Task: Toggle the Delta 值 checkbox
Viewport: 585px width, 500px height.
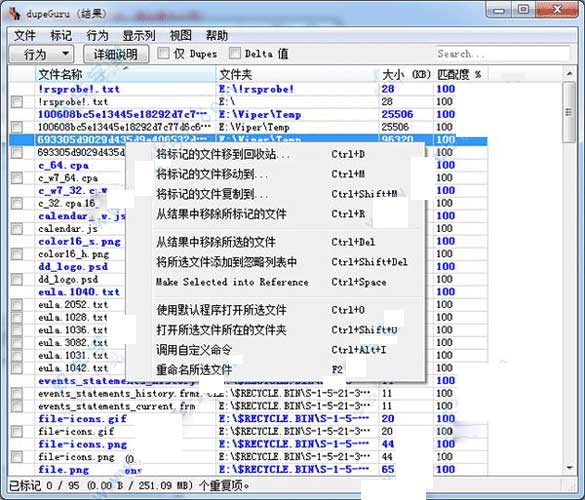Action: pyautogui.click(x=235, y=53)
